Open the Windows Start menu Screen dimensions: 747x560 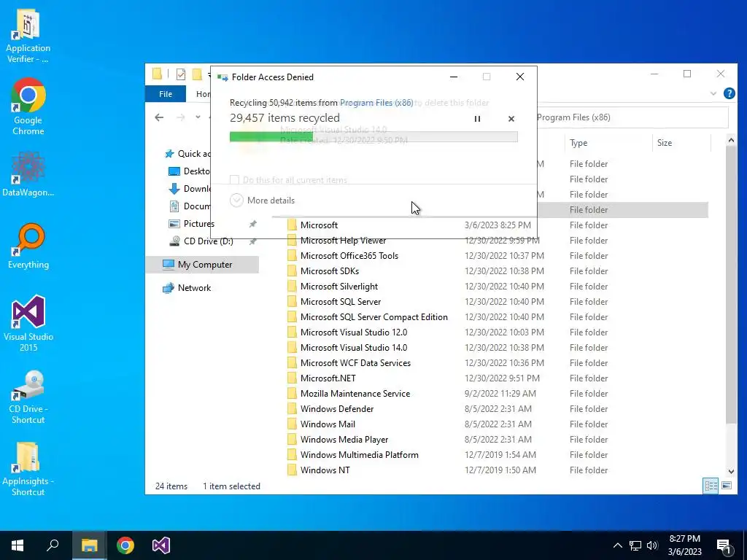[x=18, y=545]
